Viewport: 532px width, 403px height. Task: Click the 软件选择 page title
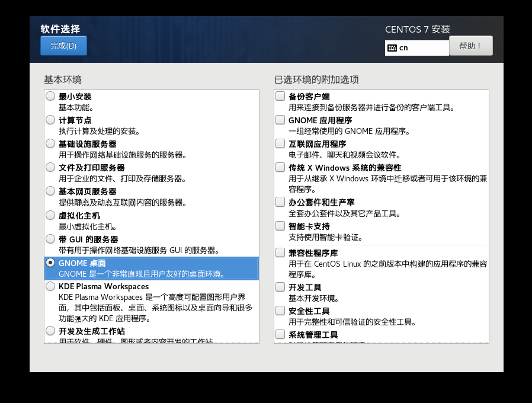(x=60, y=29)
